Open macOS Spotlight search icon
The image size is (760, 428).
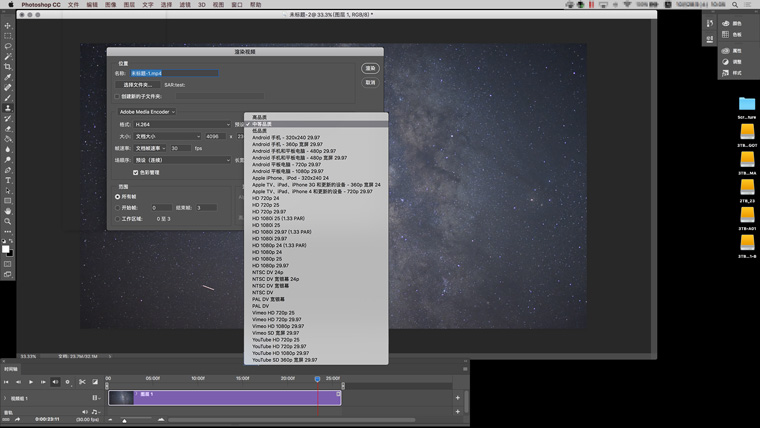point(735,4)
